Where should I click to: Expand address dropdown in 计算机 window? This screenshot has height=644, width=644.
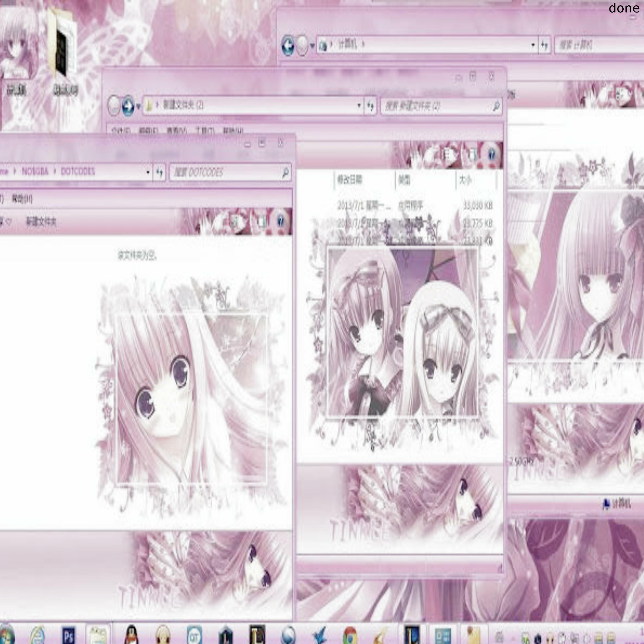click(x=533, y=45)
